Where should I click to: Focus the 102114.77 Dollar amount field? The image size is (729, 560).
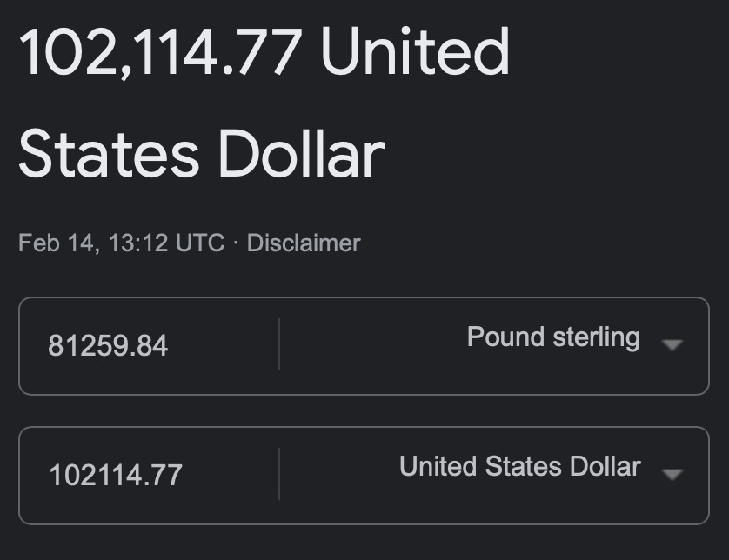coord(116,475)
